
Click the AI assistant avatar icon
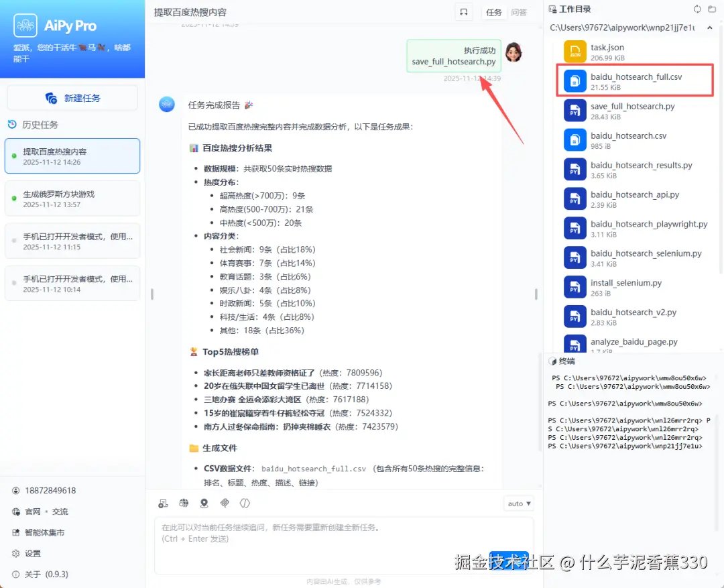click(167, 105)
